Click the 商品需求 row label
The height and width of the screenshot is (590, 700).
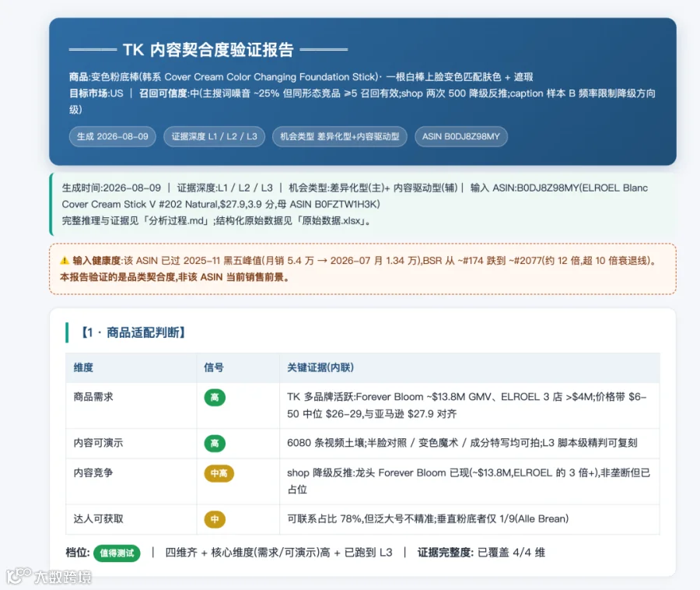point(93,397)
